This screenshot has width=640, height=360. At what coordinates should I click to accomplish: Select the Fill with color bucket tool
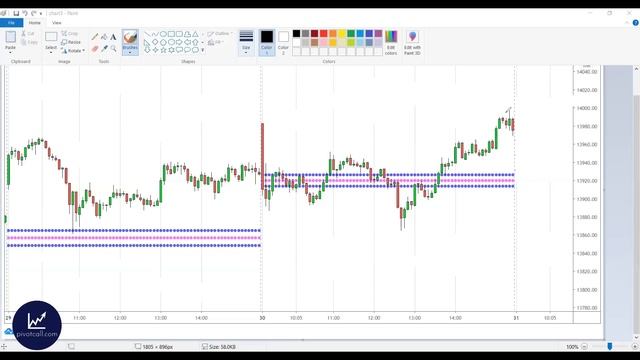pyautogui.click(x=104, y=37)
